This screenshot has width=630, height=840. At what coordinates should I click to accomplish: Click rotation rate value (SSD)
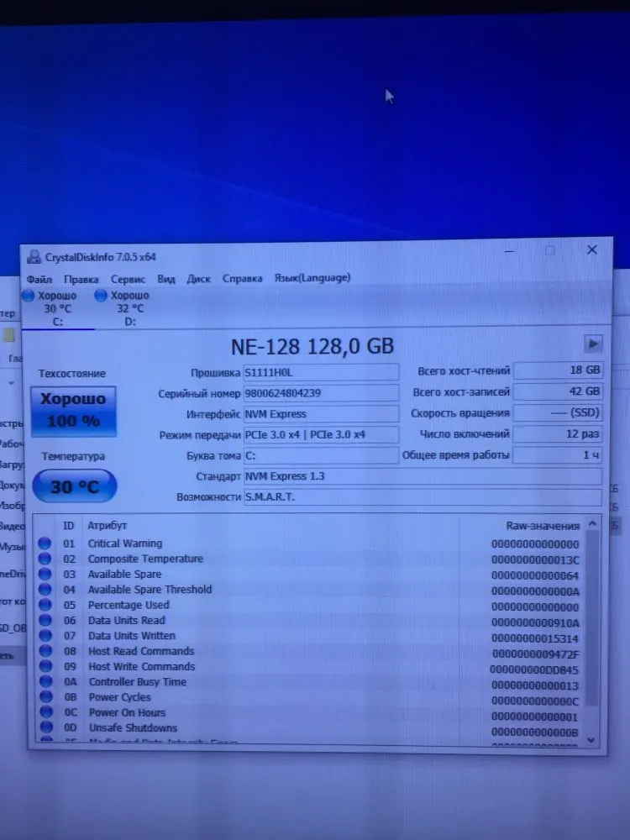557,412
